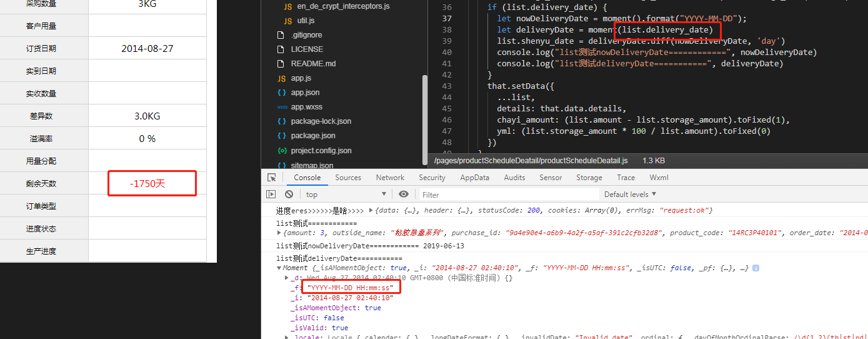Screen dimensions: 868x339
Task: Open LICENSE in file tree
Action: 307,49
